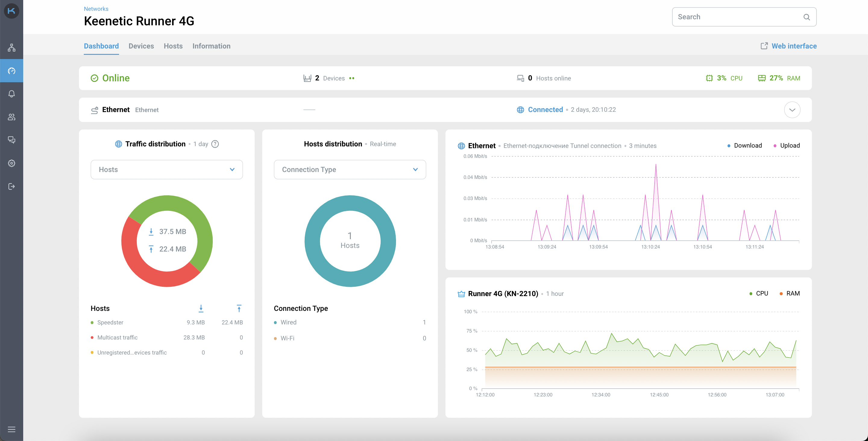Click the 0 Hosts online summary
This screenshot has height=441, width=868.
point(543,78)
